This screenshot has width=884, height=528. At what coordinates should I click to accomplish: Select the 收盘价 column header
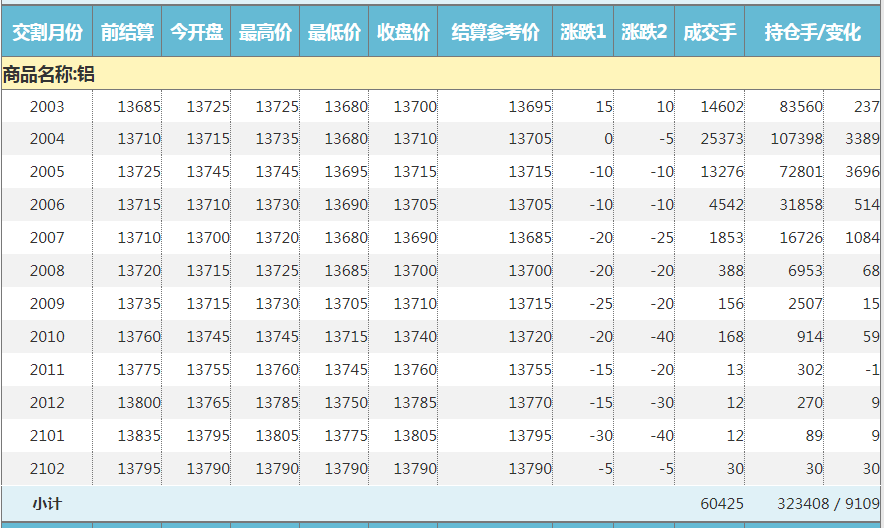403,32
